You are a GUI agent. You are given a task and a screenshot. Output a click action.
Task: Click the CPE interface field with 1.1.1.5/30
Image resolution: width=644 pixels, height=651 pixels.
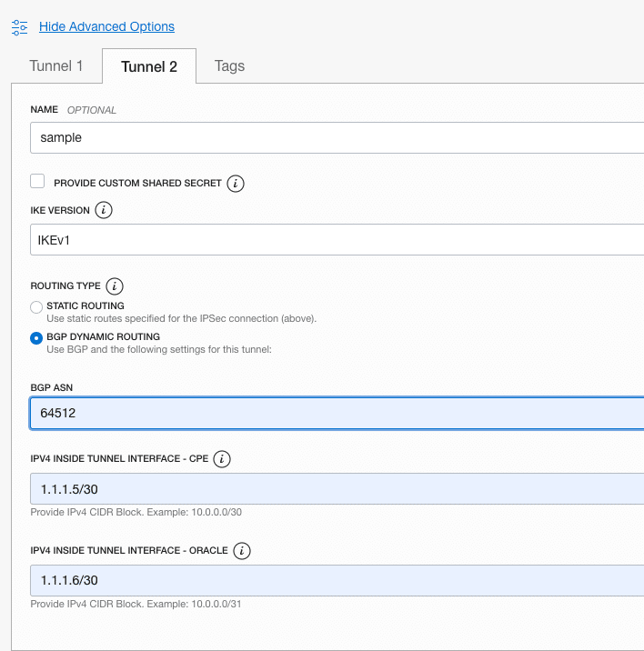tap(337, 489)
